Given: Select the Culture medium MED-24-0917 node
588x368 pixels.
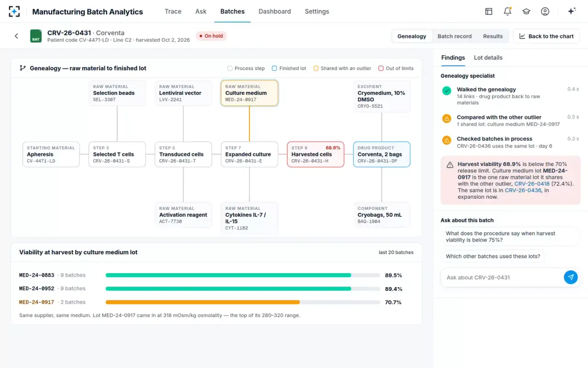Looking at the screenshot, I should point(249,93).
